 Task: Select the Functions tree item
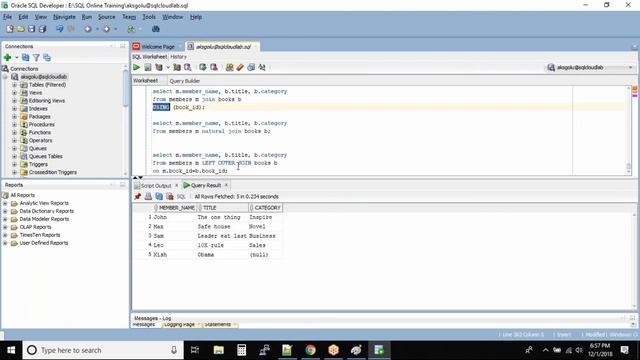[x=40, y=133]
